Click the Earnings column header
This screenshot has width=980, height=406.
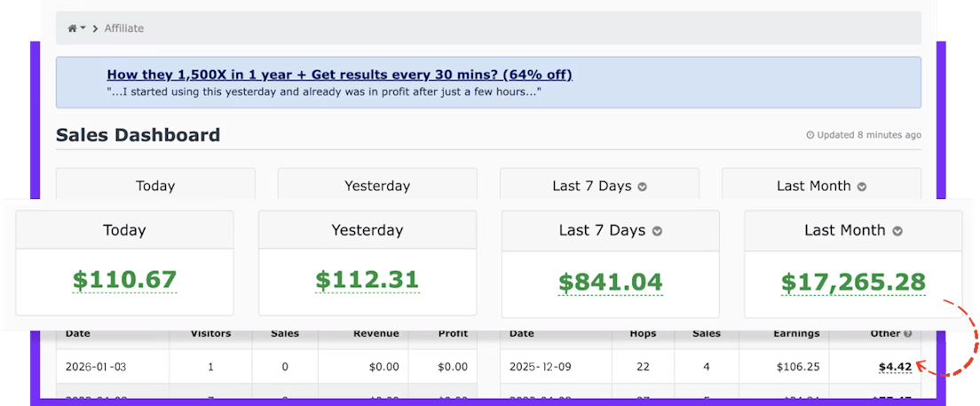pyautogui.click(x=795, y=334)
